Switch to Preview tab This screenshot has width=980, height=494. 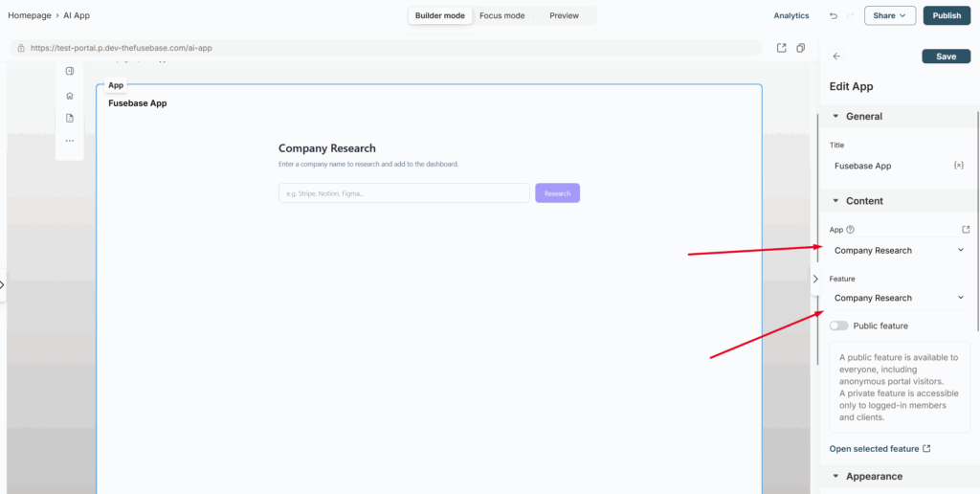(x=564, y=15)
